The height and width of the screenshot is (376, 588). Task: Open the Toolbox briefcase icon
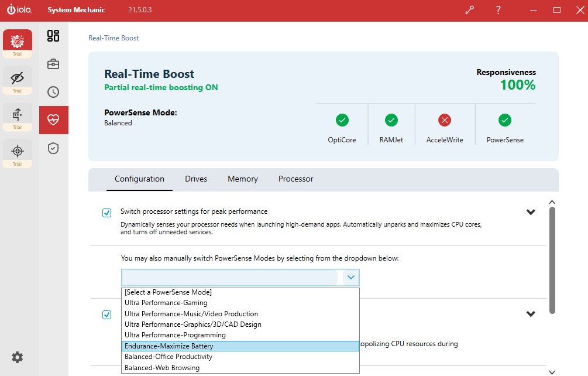tap(53, 64)
